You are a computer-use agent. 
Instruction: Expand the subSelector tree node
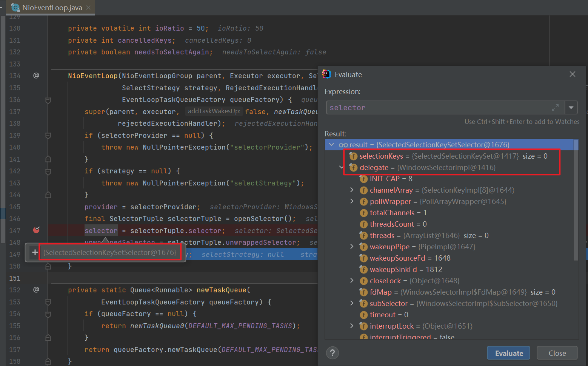[x=352, y=303]
